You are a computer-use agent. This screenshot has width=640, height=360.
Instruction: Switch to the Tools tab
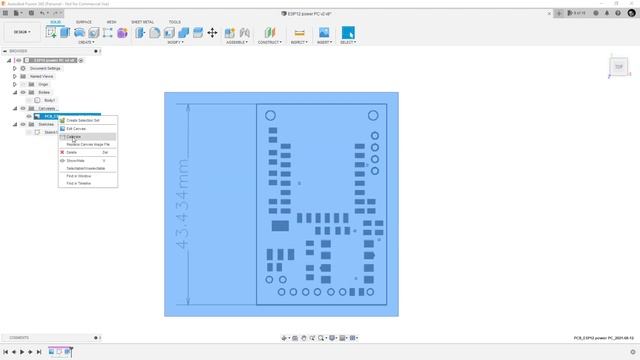pyautogui.click(x=175, y=22)
